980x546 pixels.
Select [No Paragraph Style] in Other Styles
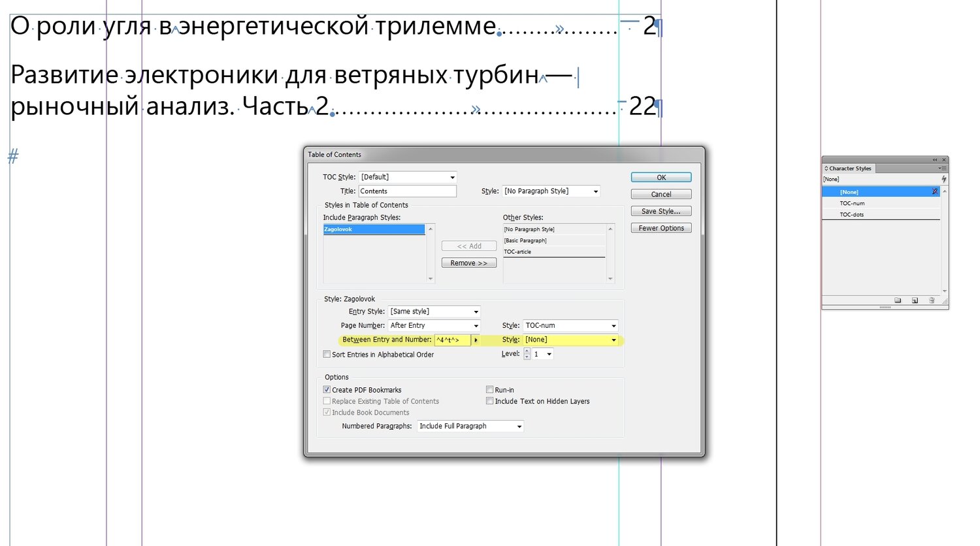(x=554, y=229)
